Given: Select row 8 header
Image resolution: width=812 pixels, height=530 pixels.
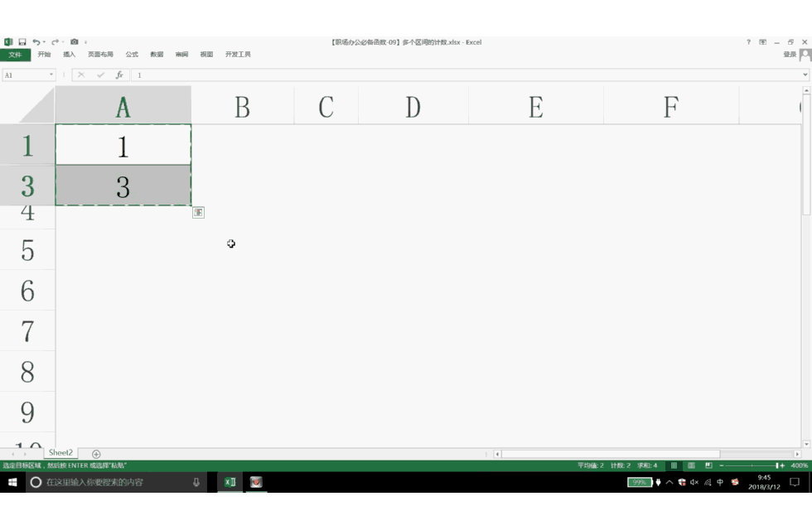Looking at the screenshot, I should [x=27, y=372].
